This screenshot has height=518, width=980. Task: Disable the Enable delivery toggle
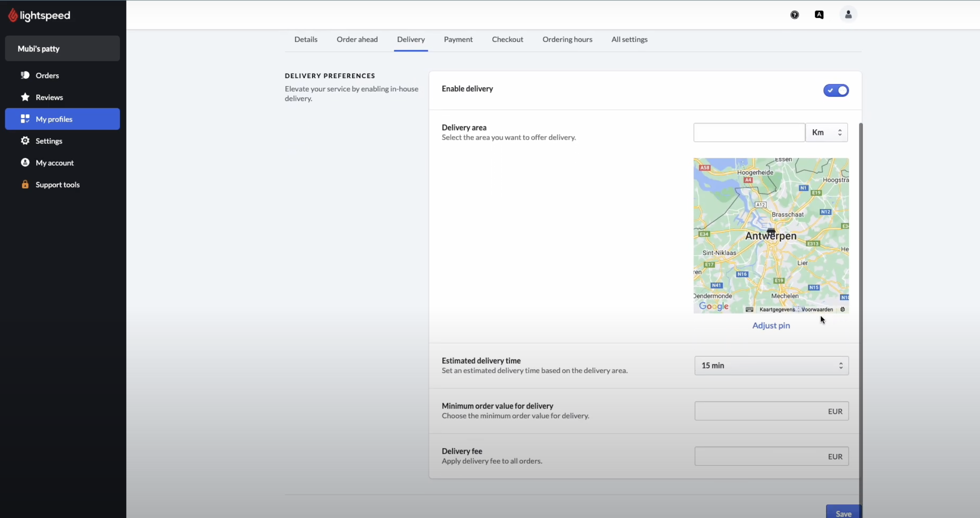coord(836,91)
